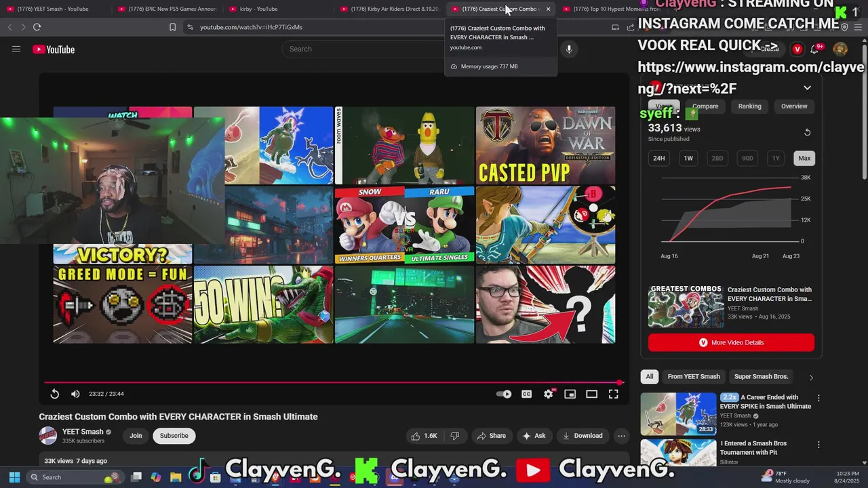Switch to the Kirby Air Riders Direct tab
868x488 pixels.
(x=389, y=9)
